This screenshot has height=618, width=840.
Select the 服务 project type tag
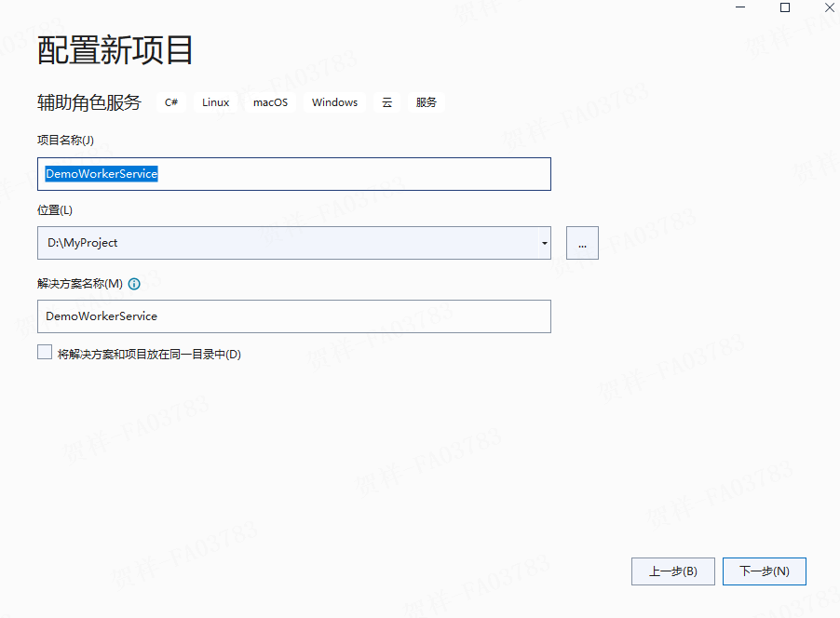point(426,102)
